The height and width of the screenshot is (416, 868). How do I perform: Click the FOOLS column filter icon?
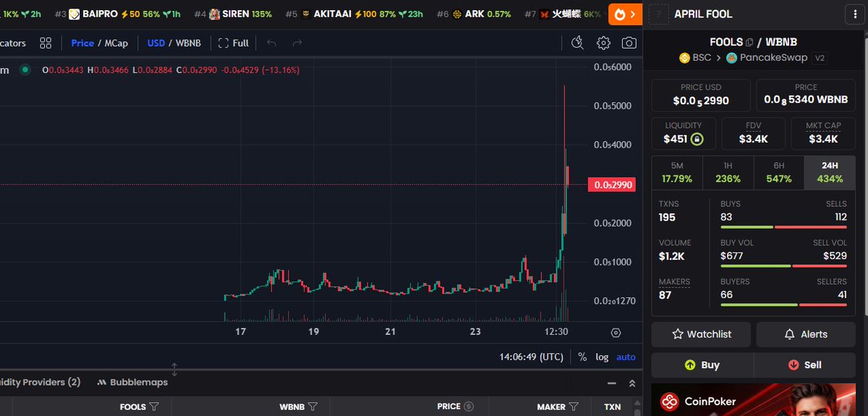click(154, 407)
